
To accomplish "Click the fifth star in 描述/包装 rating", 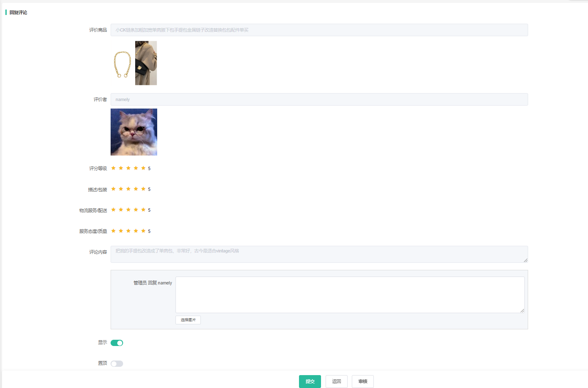I will point(143,189).
